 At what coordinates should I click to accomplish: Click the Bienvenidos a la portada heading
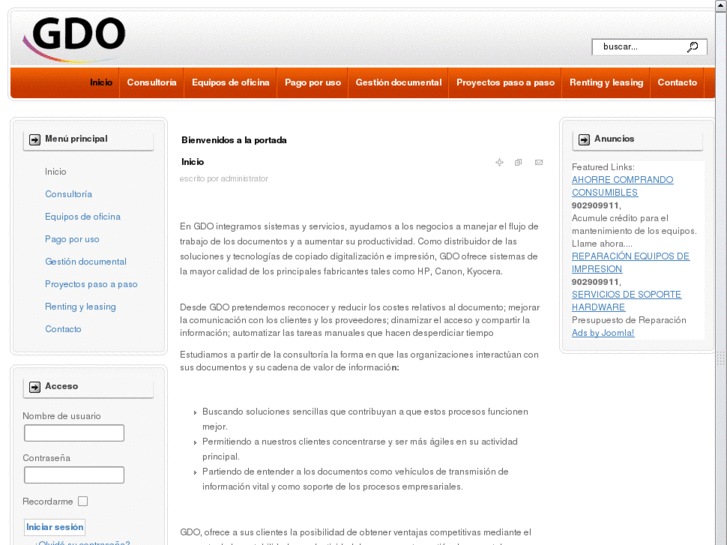(234, 140)
